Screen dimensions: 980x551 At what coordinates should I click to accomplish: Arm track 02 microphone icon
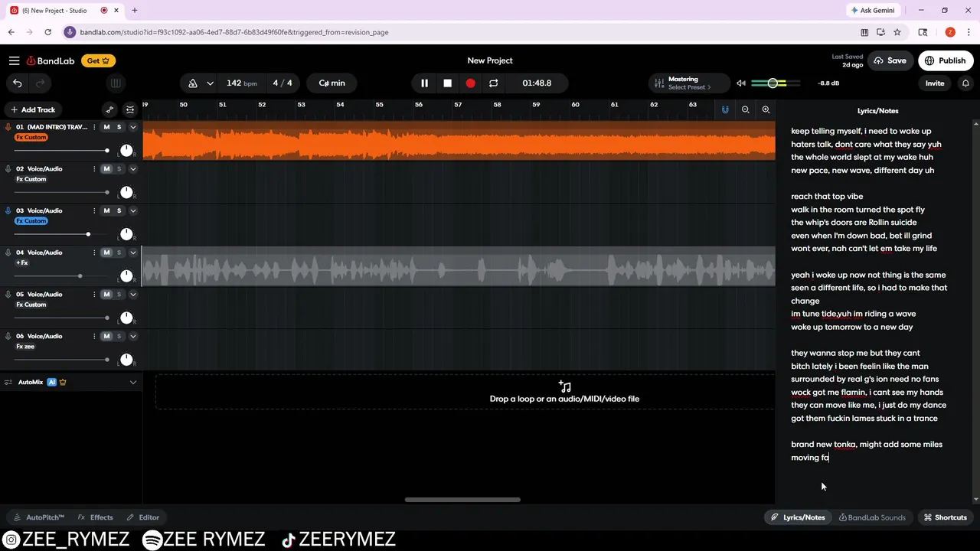click(8, 169)
